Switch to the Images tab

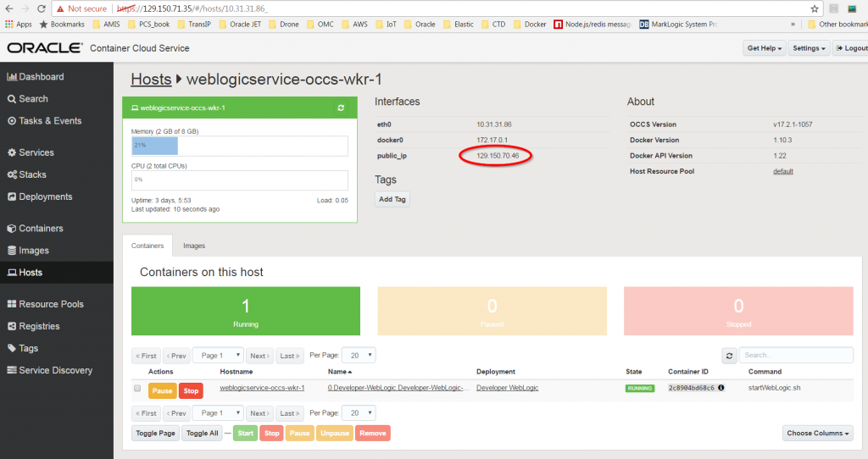pos(194,246)
